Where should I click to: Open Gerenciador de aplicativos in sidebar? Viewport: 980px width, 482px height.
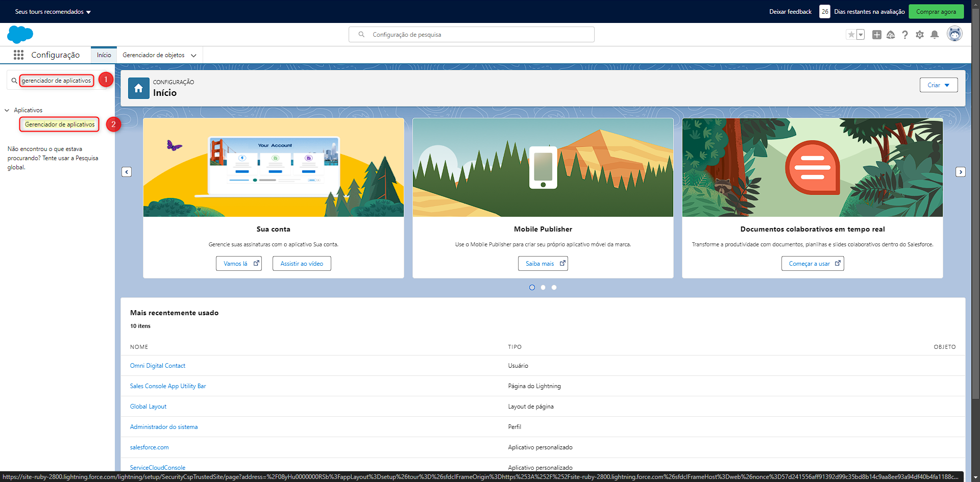(60, 124)
